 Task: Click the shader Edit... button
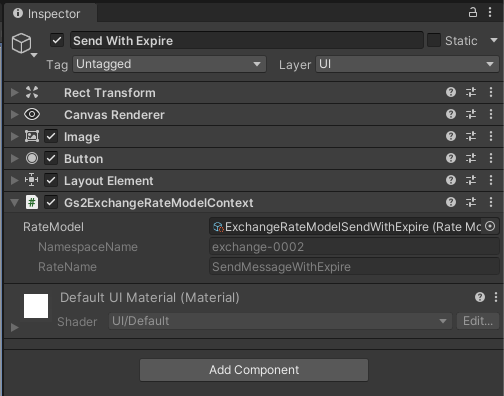478,321
